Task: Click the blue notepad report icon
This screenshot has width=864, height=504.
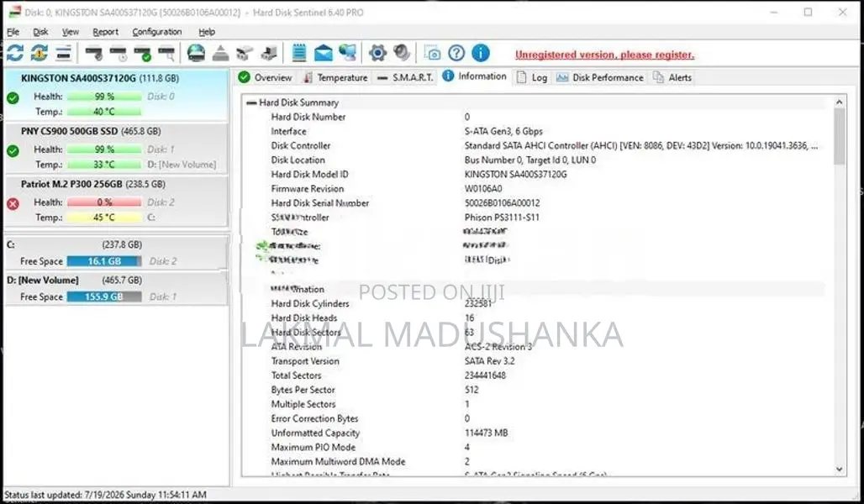Action: click(x=298, y=53)
